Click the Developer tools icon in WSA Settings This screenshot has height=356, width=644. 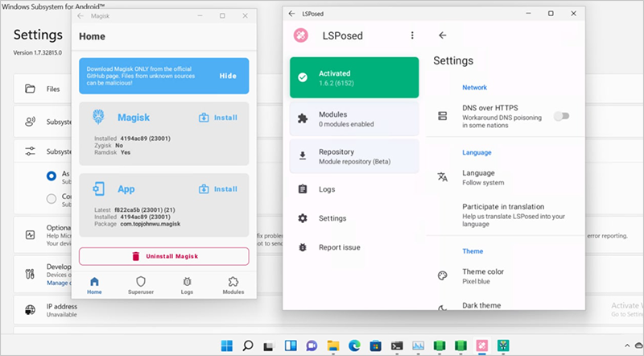click(x=30, y=274)
